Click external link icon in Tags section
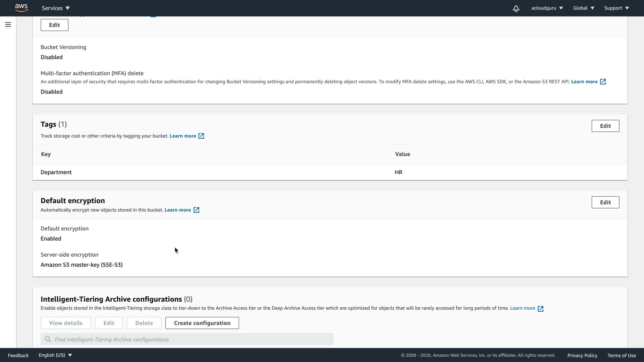 pos(201,136)
